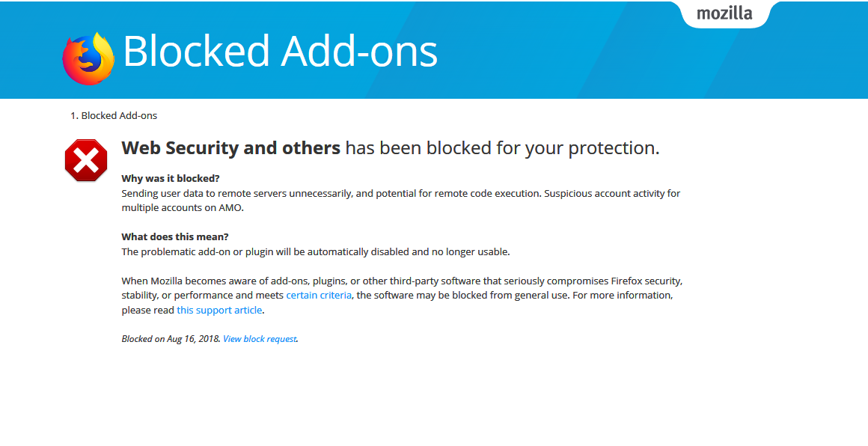Click the "Blocked on Aug 16, 2018" text

click(x=171, y=339)
